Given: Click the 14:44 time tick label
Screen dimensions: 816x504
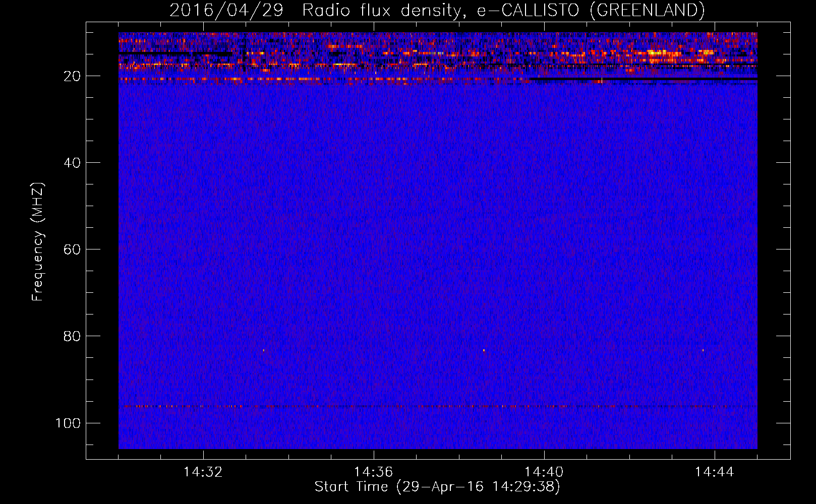Looking at the screenshot, I should pos(715,472).
